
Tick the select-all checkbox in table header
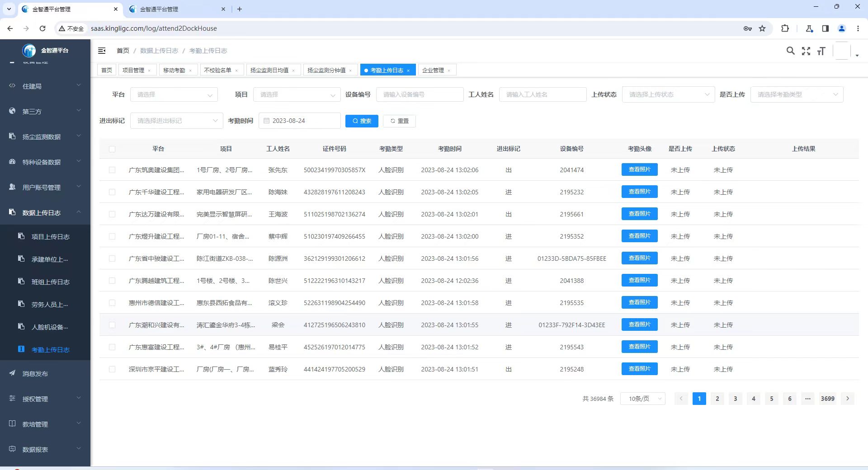pos(112,149)
